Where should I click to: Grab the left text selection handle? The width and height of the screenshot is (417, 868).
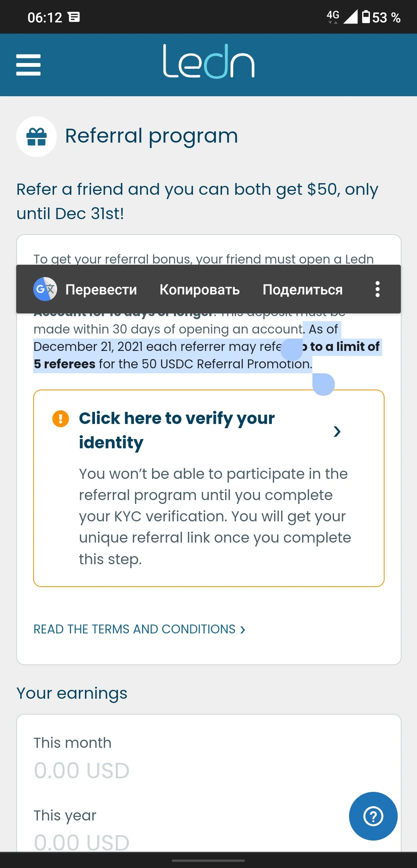click(x=292, y=349)
